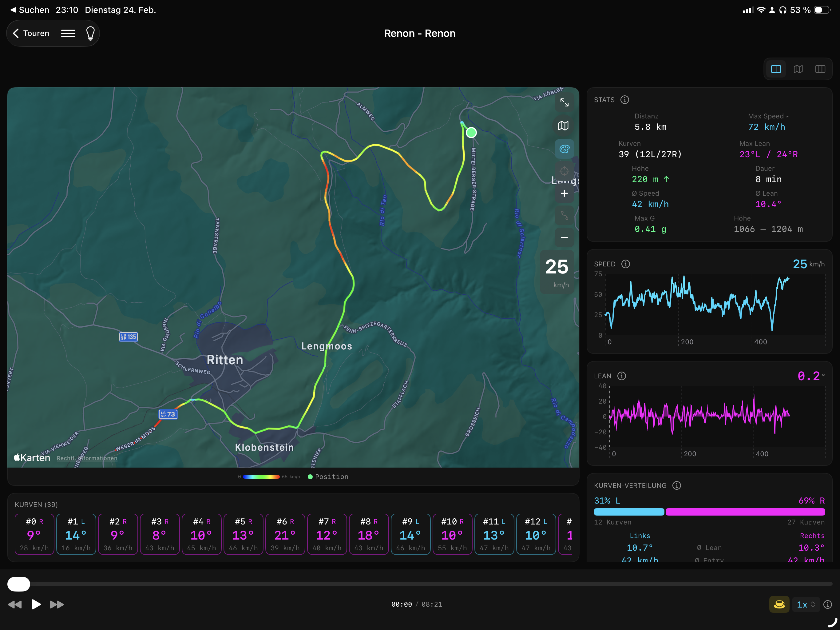Go back to Touren list
The height and width of the screenshot is (630, 840).
coord(31,34)
